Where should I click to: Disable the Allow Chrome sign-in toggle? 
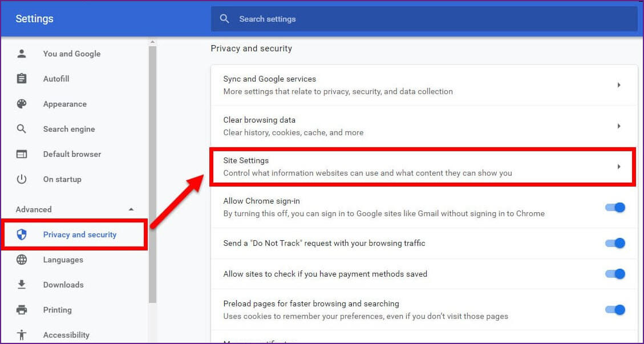pyautogui.click(x=615, y=207)
